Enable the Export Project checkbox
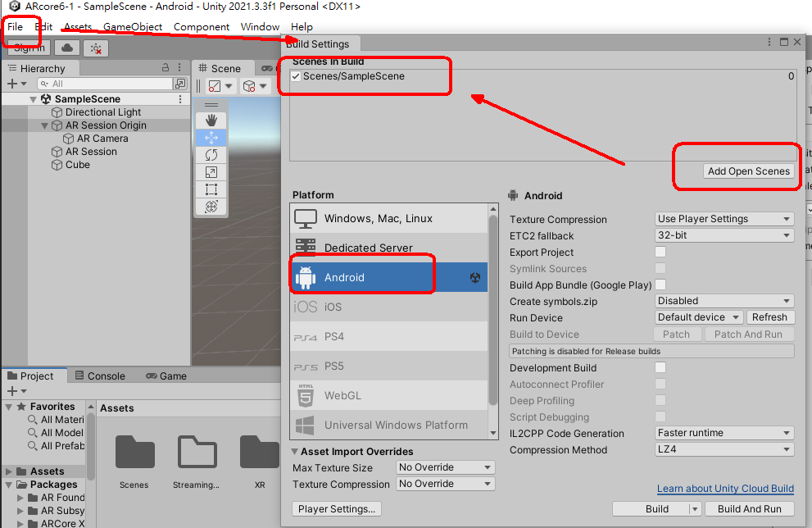This screenshot has width=812, height=528. tap(660, 252)
